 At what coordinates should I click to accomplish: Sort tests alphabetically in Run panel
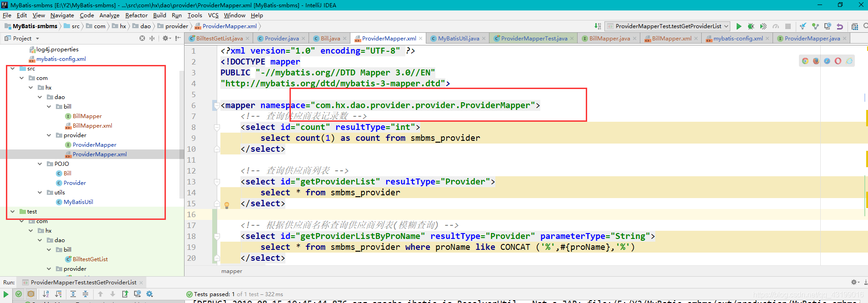pos(46,294)
